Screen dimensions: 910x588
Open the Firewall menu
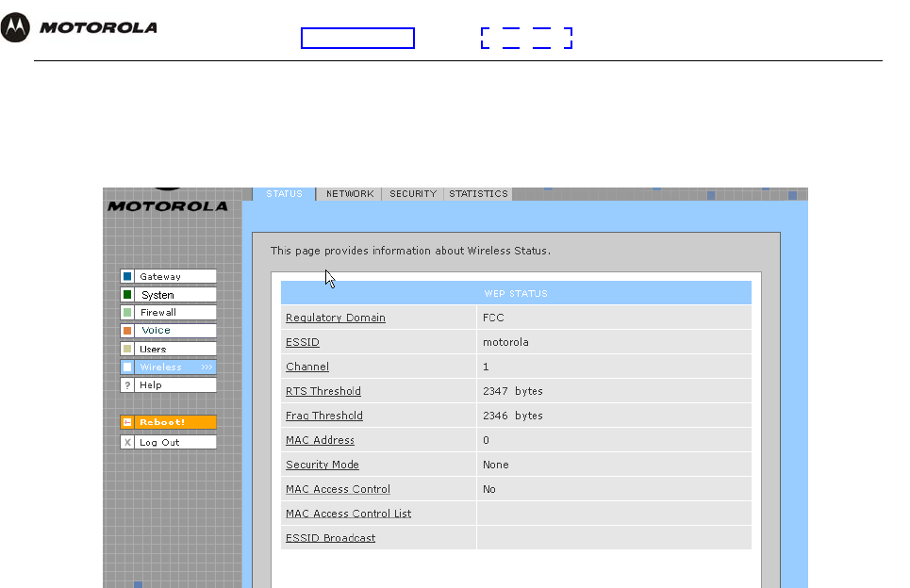click(x=168, y=313)
